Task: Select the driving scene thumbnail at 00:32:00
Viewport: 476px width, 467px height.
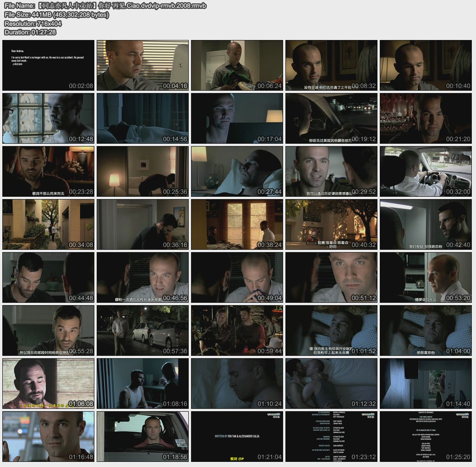Action: [x=425, y=171]
